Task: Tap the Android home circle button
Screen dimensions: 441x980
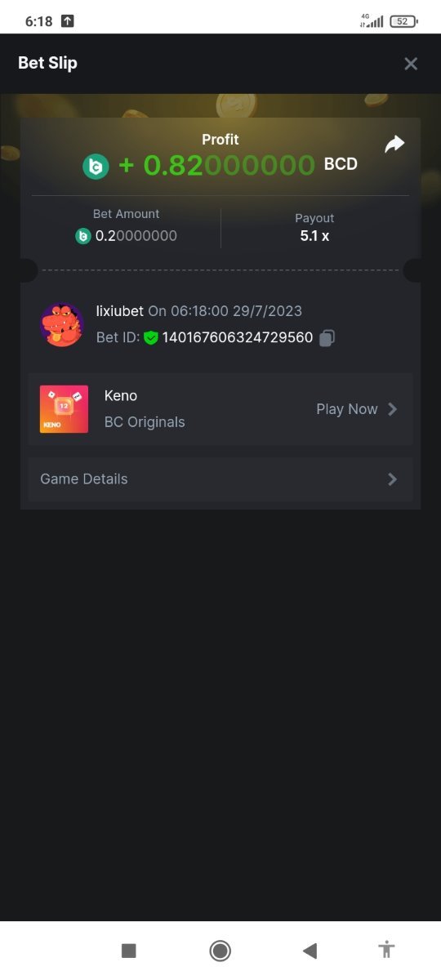Action: tap(220, 951)
